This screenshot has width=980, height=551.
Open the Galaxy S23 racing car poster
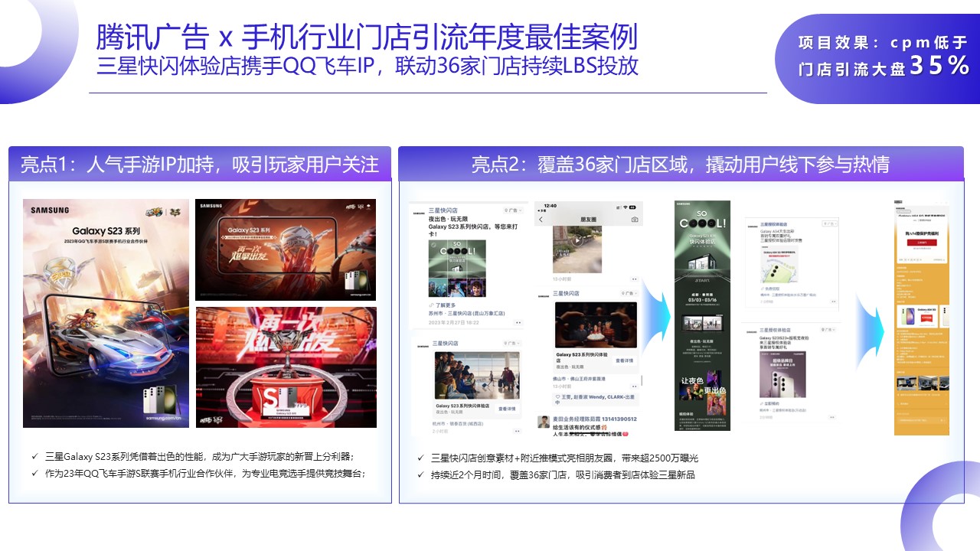click(106, 313)
